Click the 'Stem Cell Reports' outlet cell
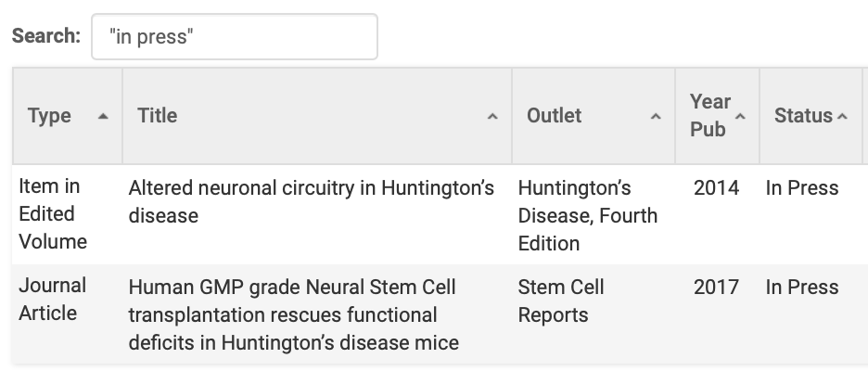 coord(560,301)
